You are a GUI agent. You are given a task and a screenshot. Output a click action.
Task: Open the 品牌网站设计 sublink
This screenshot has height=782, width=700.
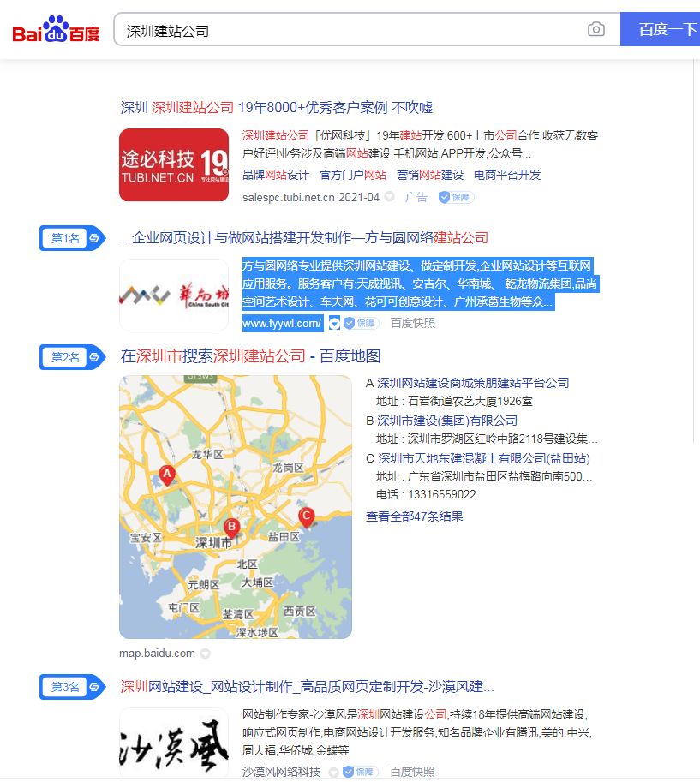275,175
